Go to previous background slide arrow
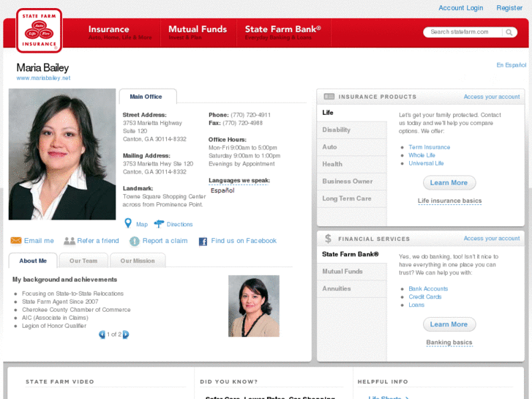Screen dimensions: 532x399 [102, 335]
